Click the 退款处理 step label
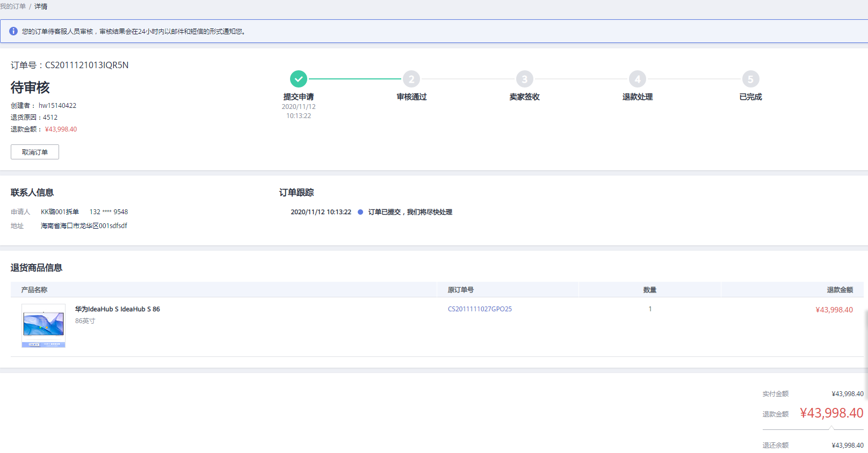The height and width of the screenshot is (453, 868). [x=638, y=97]
